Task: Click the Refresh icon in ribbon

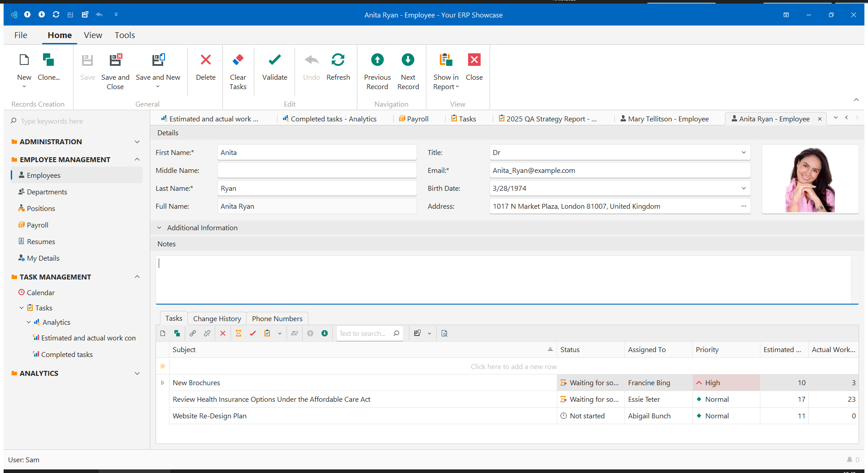Action: point(338,60)
